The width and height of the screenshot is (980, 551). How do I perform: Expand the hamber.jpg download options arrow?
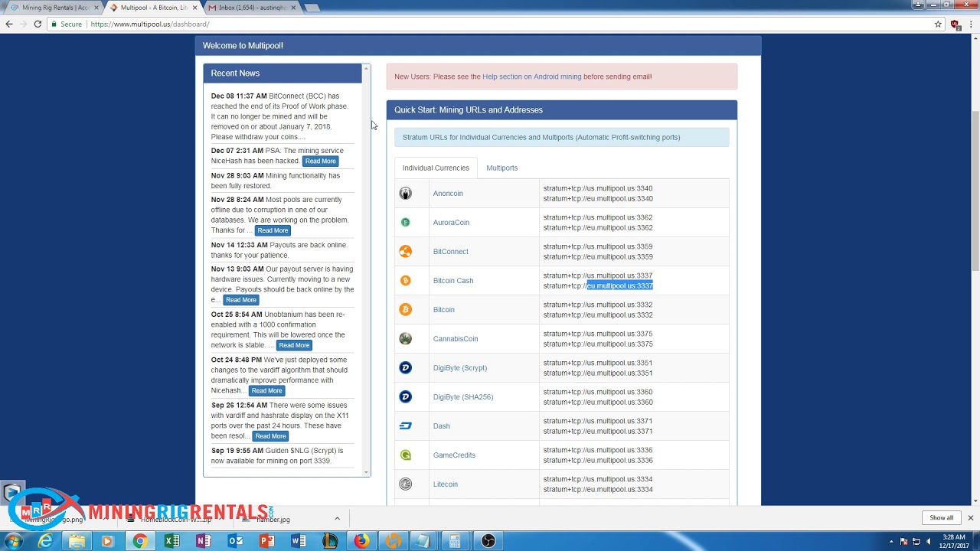(x=337, y=519)
